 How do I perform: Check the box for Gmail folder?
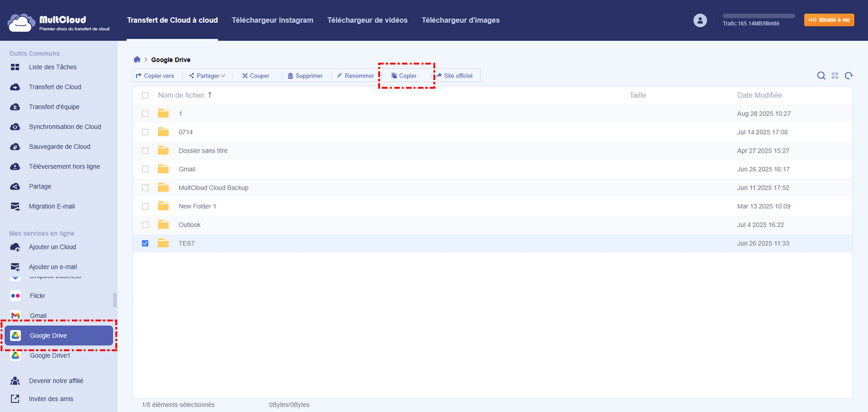tap(145, 169)
